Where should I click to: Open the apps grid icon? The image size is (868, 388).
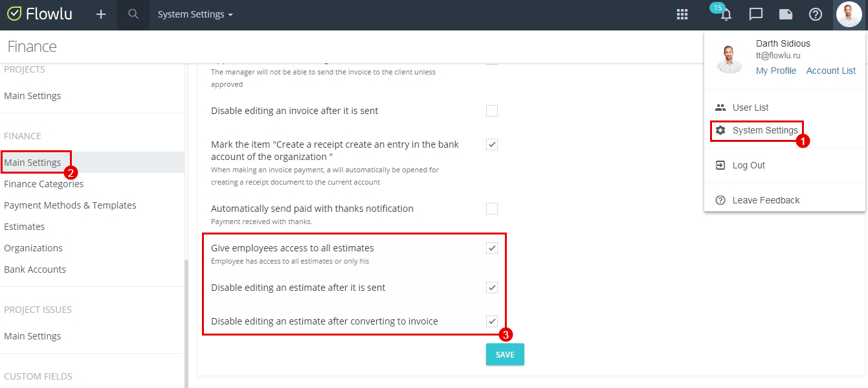682,14
